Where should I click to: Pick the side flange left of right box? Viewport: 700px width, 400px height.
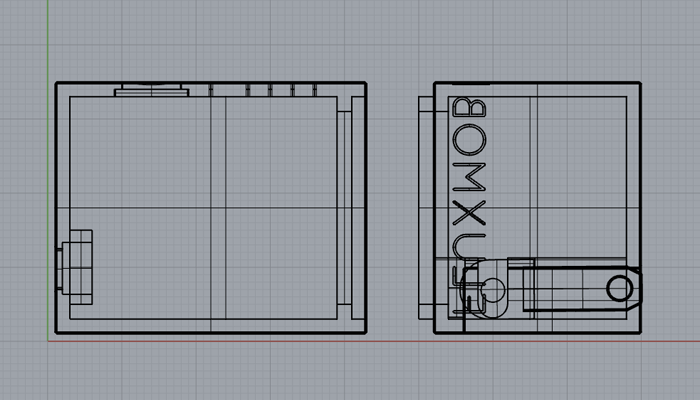tap(426, 208)
